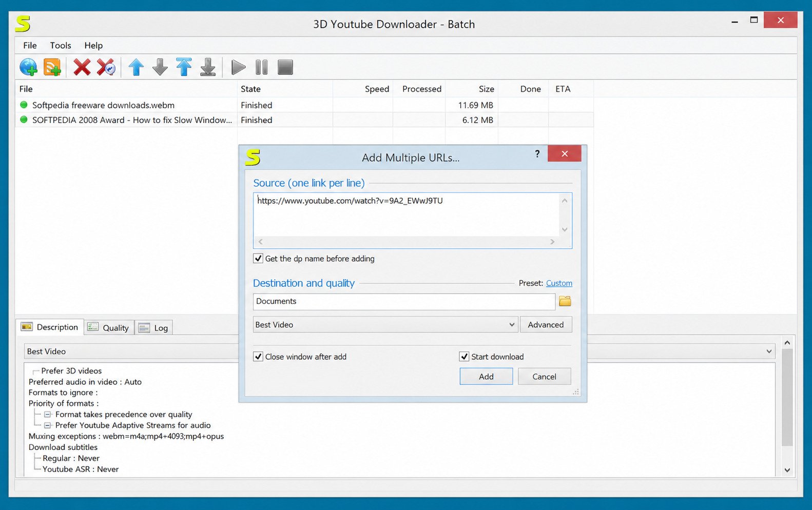This screenshot has width=812, height=510.
Task: Click the start play toolbar button
Action: [x=238, y=67]
